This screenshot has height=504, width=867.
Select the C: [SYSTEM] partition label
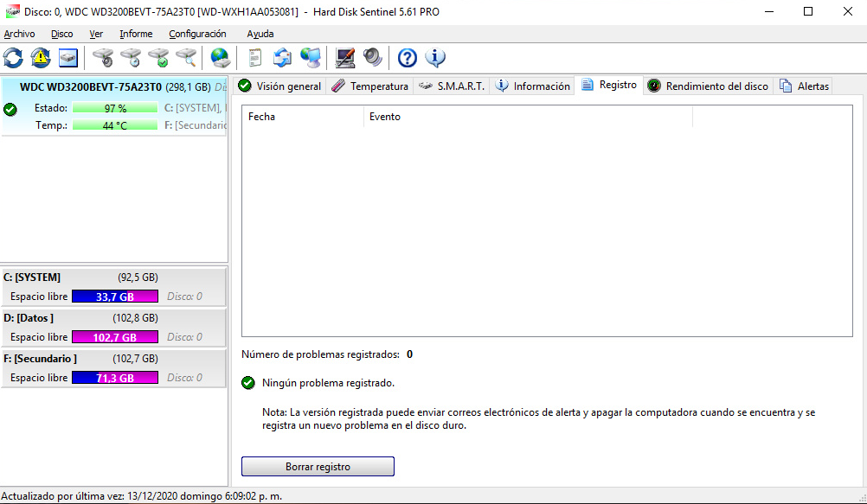[x=32, y=278]
